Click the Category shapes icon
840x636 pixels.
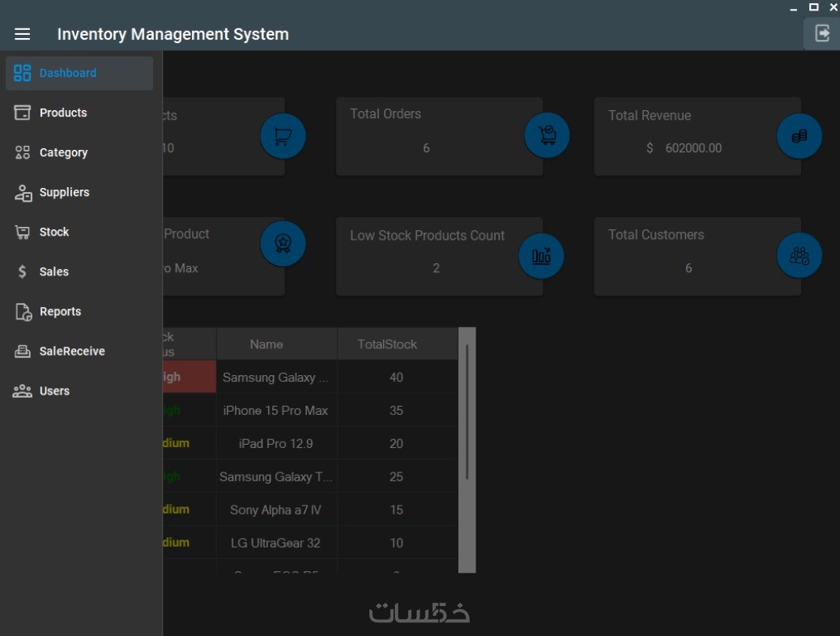pyautogui.click(x=22, y=152)
